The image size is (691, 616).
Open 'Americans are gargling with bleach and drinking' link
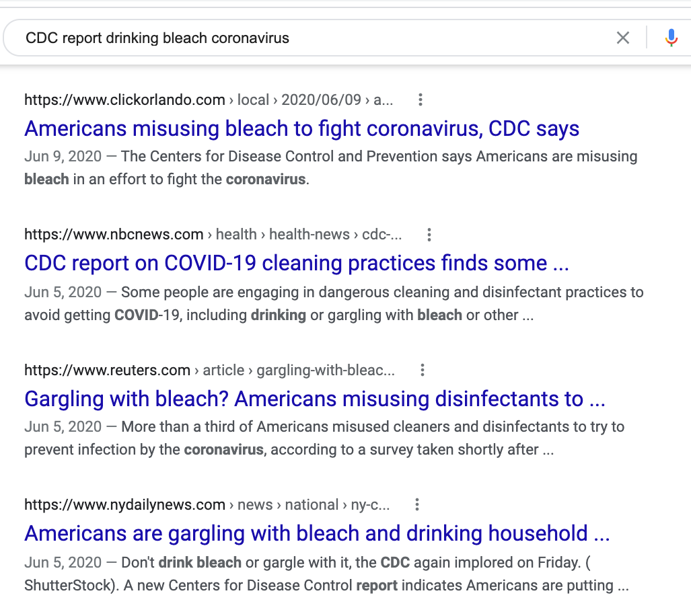(x=317, y=534)
